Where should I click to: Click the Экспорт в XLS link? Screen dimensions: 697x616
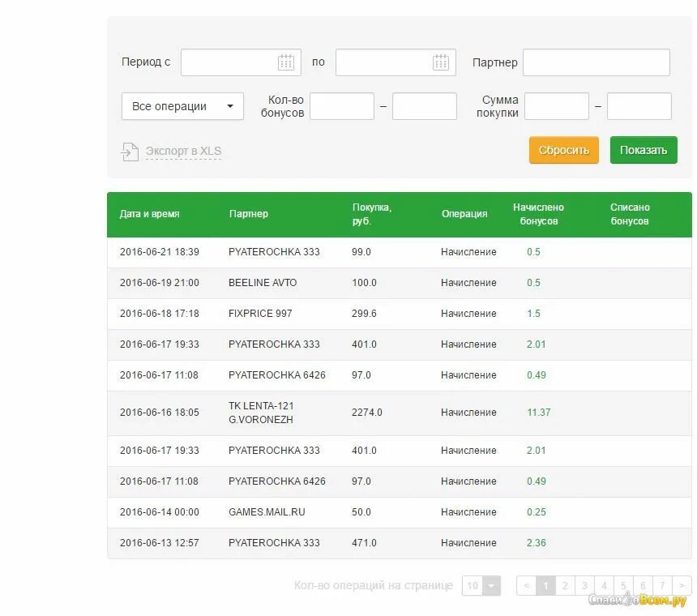184,151
